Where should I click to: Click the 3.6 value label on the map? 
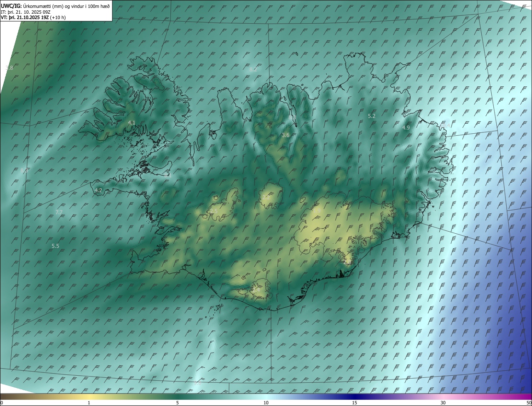pos(286,135)
